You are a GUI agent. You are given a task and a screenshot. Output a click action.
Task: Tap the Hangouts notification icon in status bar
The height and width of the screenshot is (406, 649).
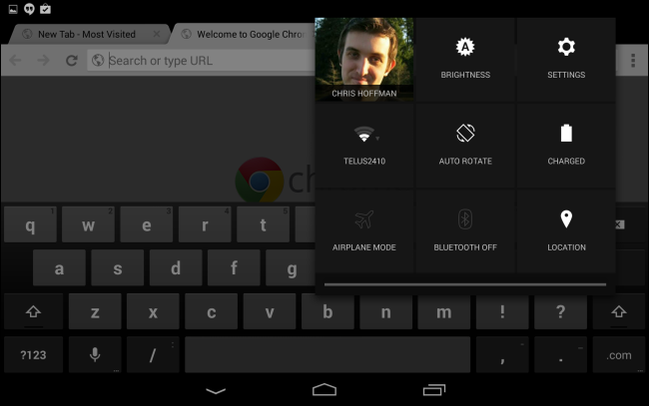pyautogui.click(x=29, y=9)
